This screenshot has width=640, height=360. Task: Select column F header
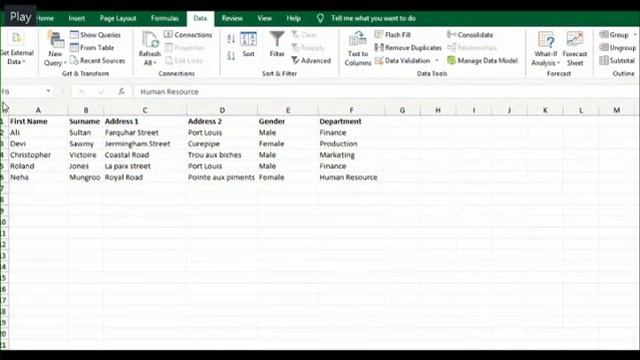point(351,110)
